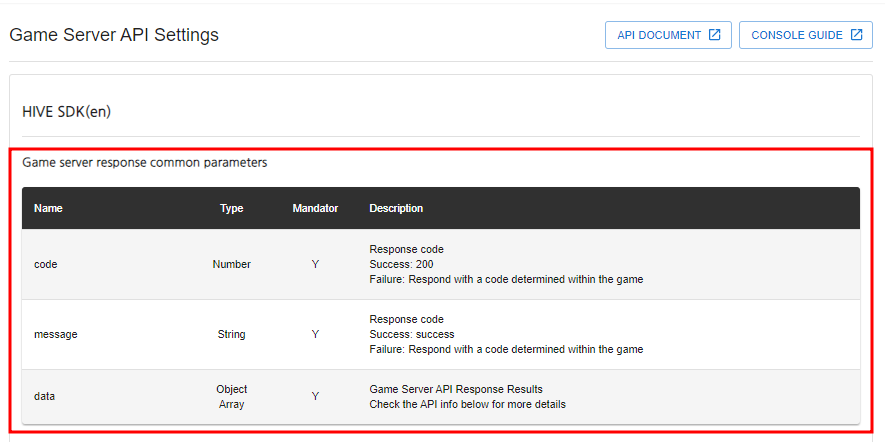Click the Name column header

[x=48, y=208]
